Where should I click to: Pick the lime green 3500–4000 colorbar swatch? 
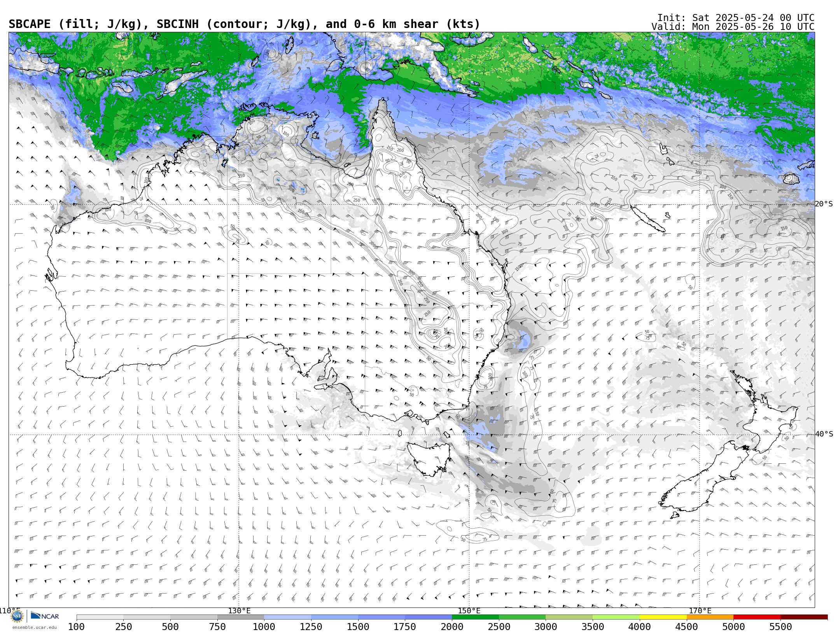(616, 617)
